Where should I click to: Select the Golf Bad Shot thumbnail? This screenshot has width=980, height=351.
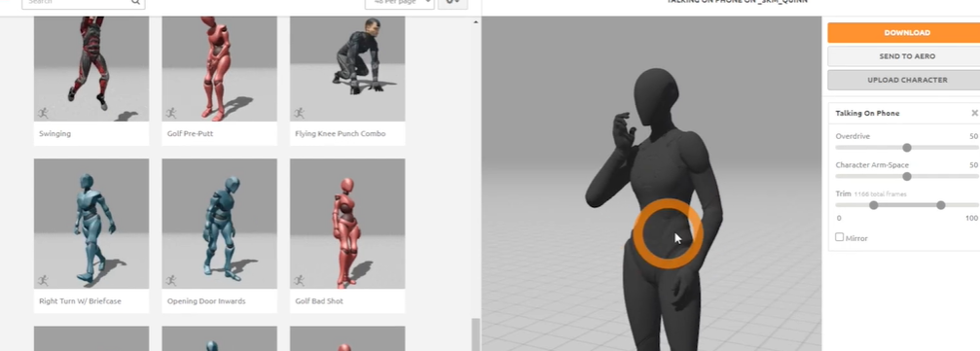coord(347,224)
